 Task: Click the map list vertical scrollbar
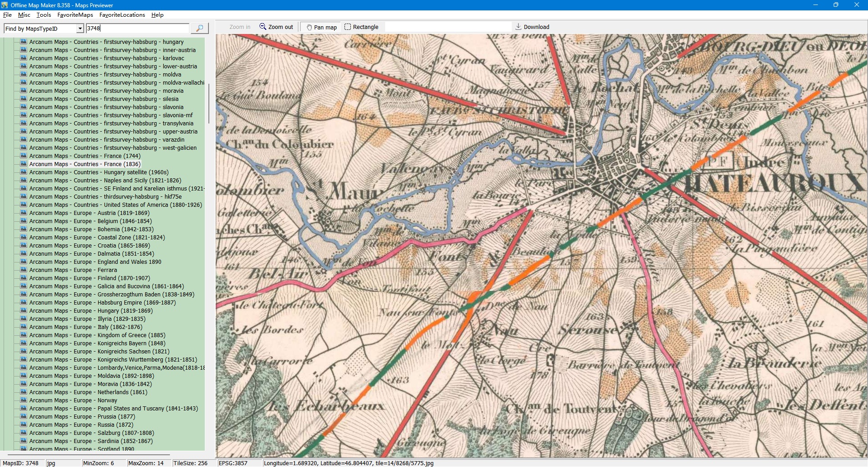(x=208, y=104)
